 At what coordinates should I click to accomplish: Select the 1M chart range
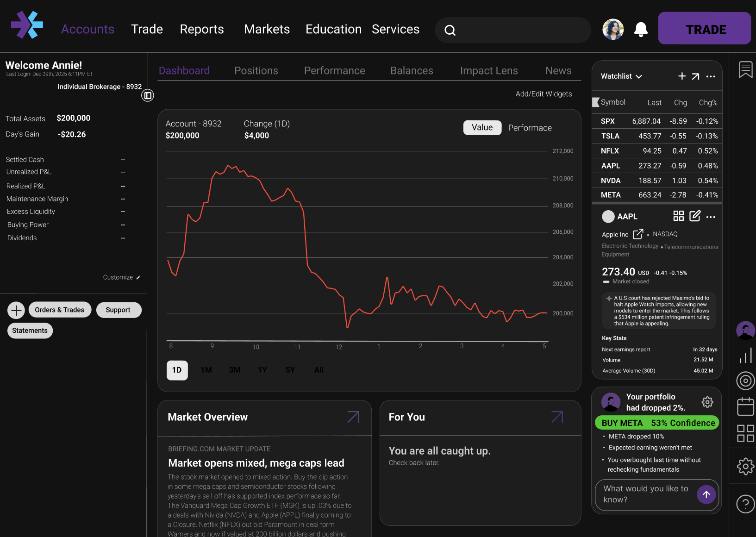(x=206, y=370)
